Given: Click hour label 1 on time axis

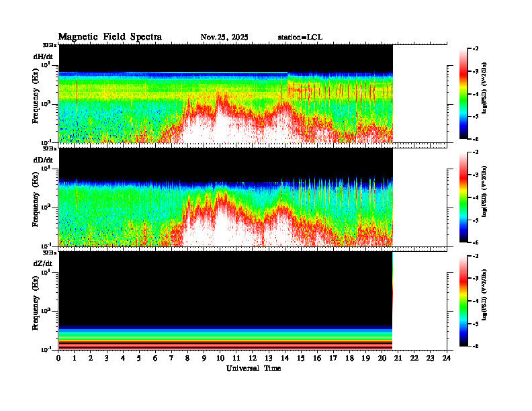Looking at the screenshot, I should (x=75, y=358).
